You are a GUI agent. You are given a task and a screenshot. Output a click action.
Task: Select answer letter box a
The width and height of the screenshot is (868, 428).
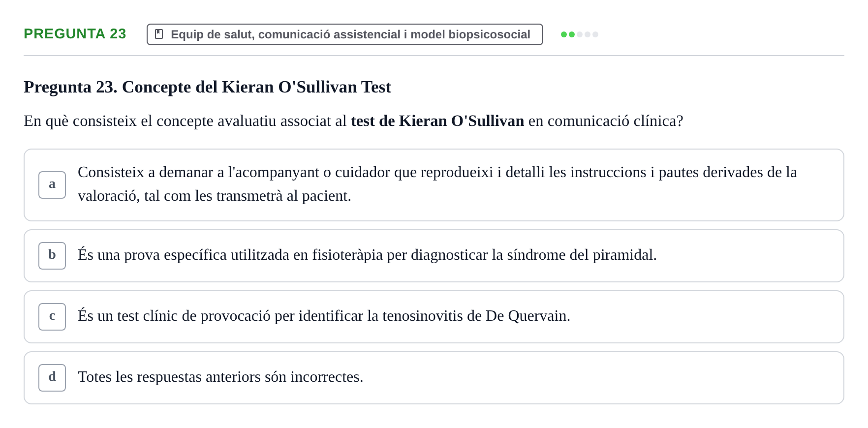[x=52, y=185]
